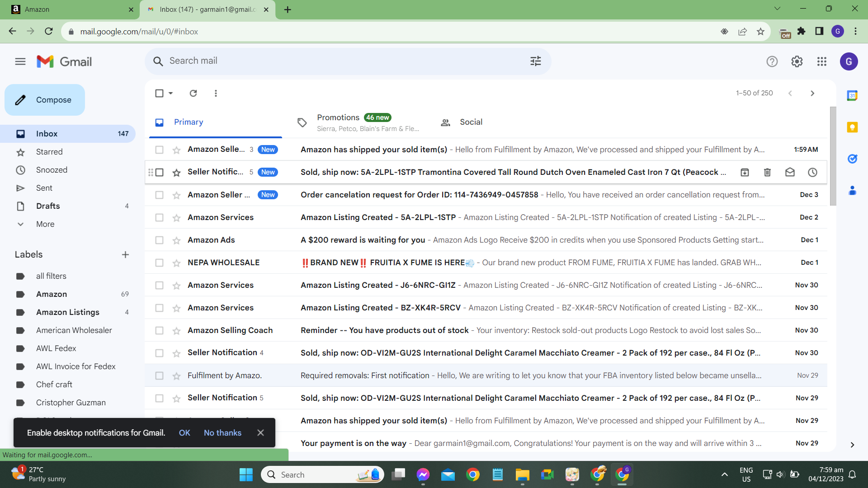
Task: Open Google Calendar side panel
Action: tap(852, 95)
